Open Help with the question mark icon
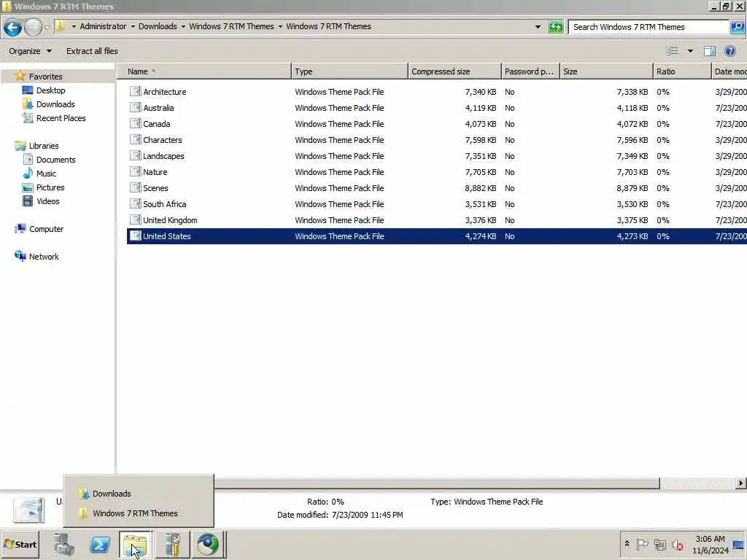The height and width of the screenshot is (560, 747). pos(729,51)
